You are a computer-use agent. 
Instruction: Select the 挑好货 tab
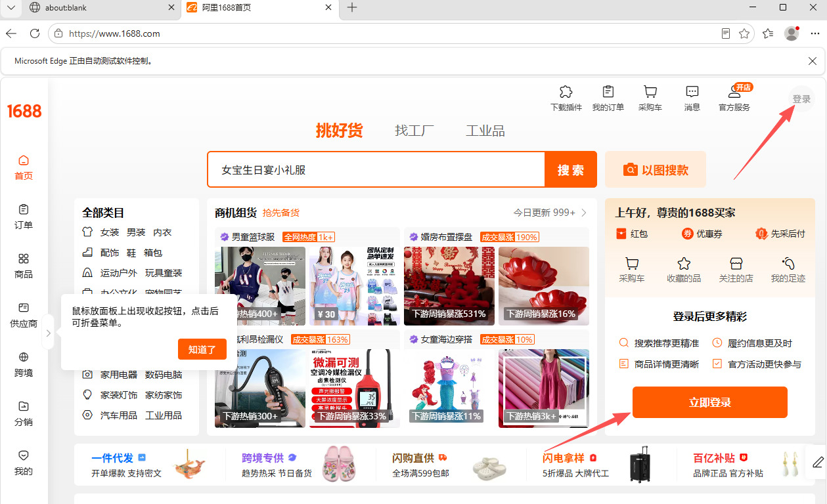[x=339, y=130]
